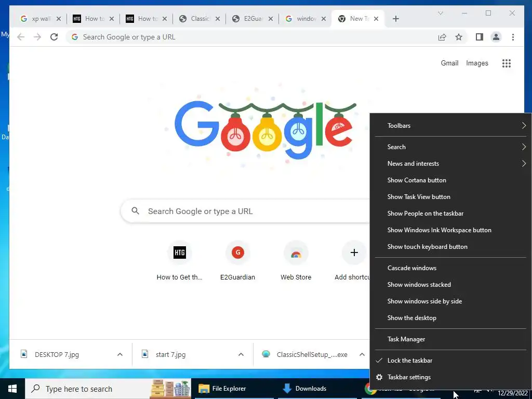Open the 'How to Get th...' shortcut
Viewport: 532px width, 399px height.
(x=179, y=261)
